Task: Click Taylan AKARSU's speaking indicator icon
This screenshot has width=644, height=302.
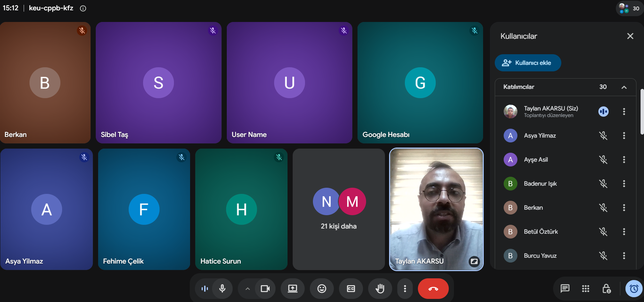Action: click(604, 112)
